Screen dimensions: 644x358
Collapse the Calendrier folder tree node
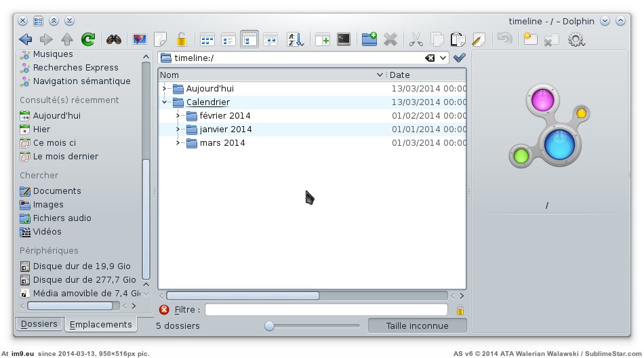tap(165, 102)
